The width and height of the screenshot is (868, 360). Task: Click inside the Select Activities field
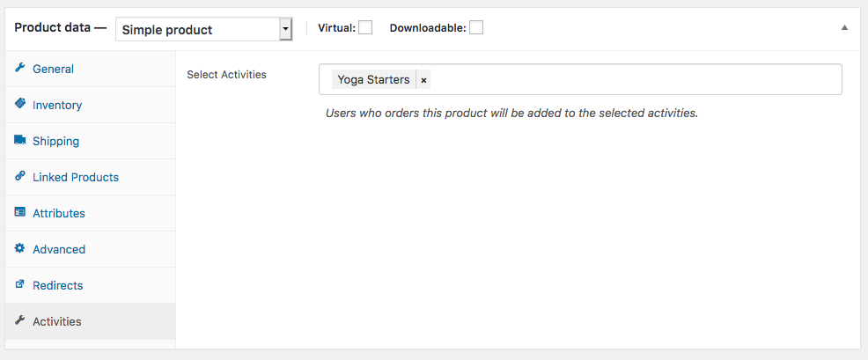580,79
